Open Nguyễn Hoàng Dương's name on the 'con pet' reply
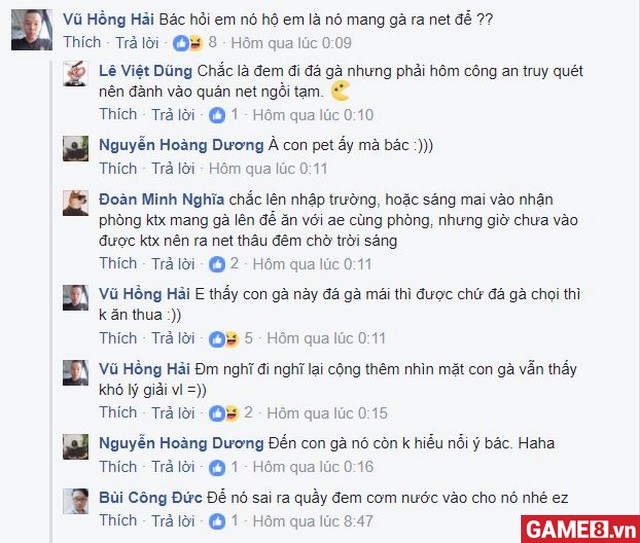The image size is (640, 543). 181,145
